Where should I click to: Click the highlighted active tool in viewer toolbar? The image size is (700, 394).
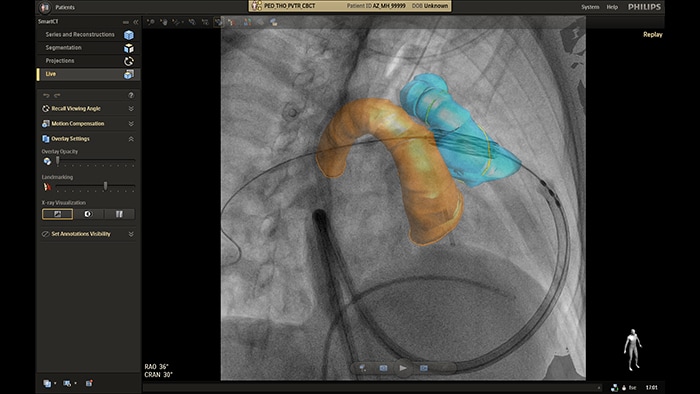(x=218, y=22)
